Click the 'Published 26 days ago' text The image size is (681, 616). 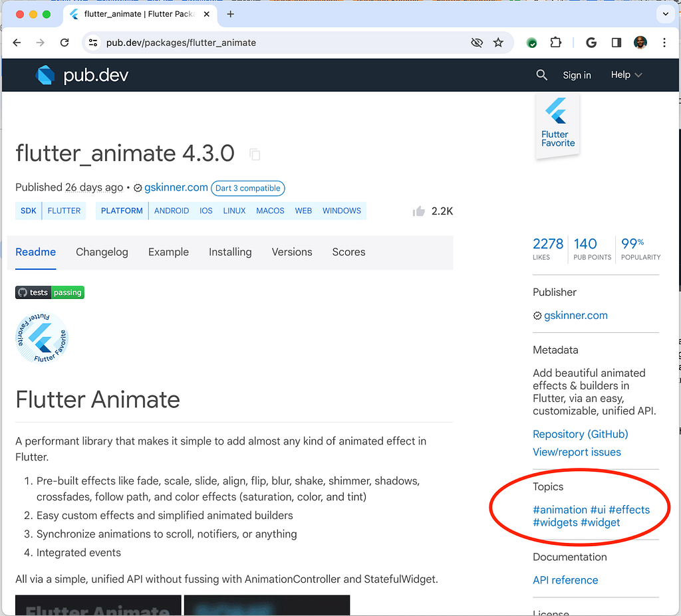tap(69, 187)
